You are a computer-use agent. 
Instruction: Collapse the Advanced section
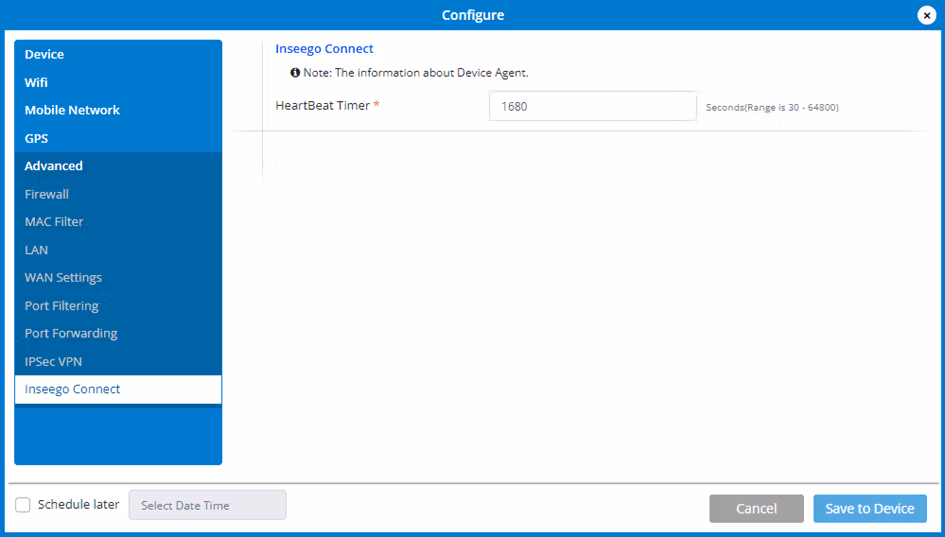[118, 166]
